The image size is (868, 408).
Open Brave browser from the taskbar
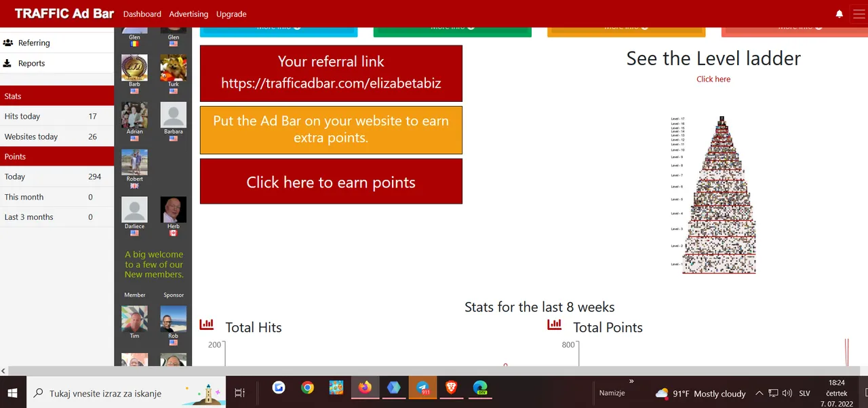[x=451, y=388]
